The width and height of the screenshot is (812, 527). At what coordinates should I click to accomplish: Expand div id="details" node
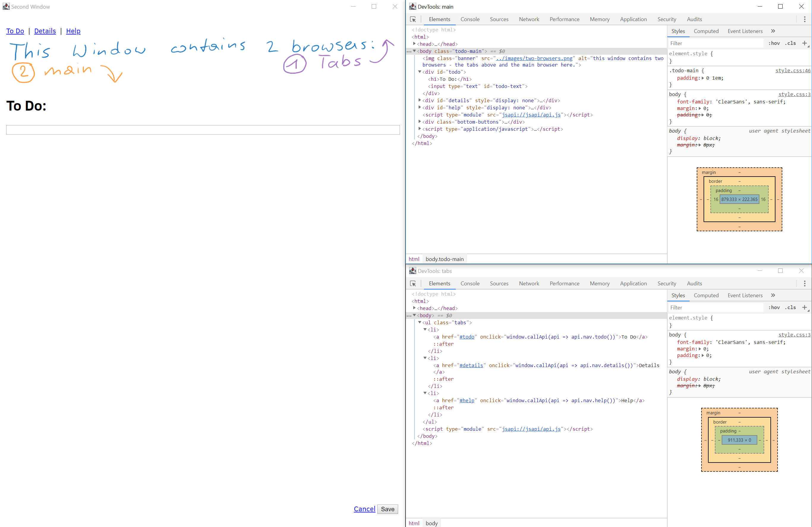pyautogui.click(x=420, y=100)
